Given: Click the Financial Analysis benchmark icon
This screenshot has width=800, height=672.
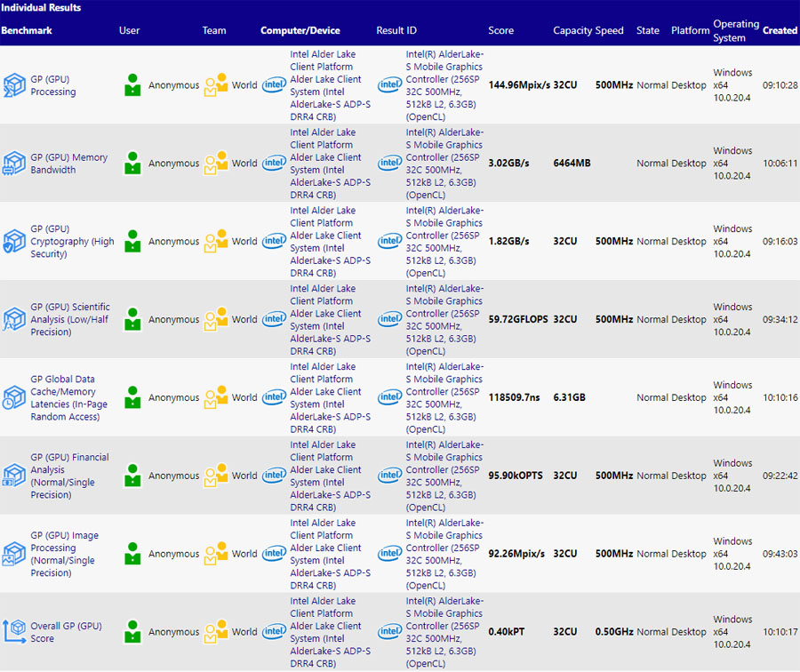Looking at the screenshot, I should click(x=13, y=476).
